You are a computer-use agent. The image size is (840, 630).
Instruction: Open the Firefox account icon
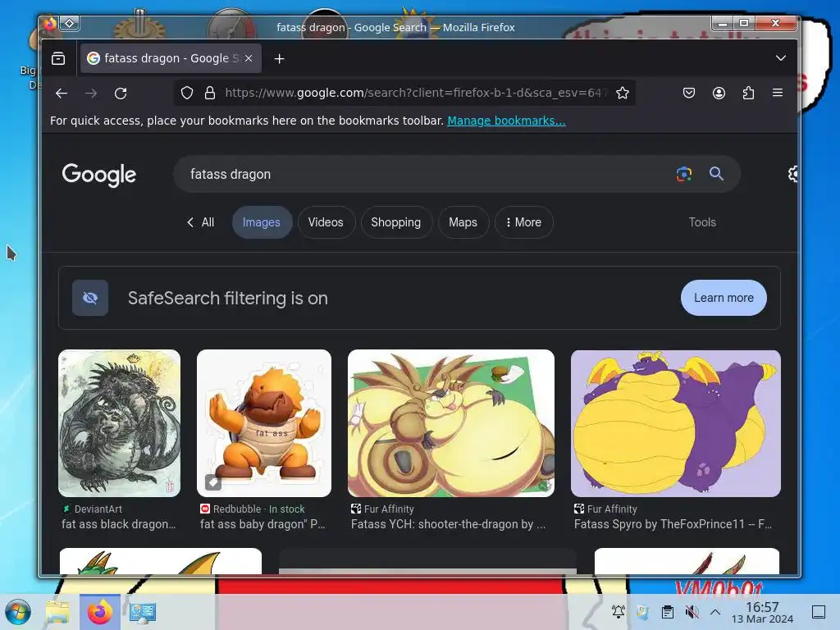point(719,94)
